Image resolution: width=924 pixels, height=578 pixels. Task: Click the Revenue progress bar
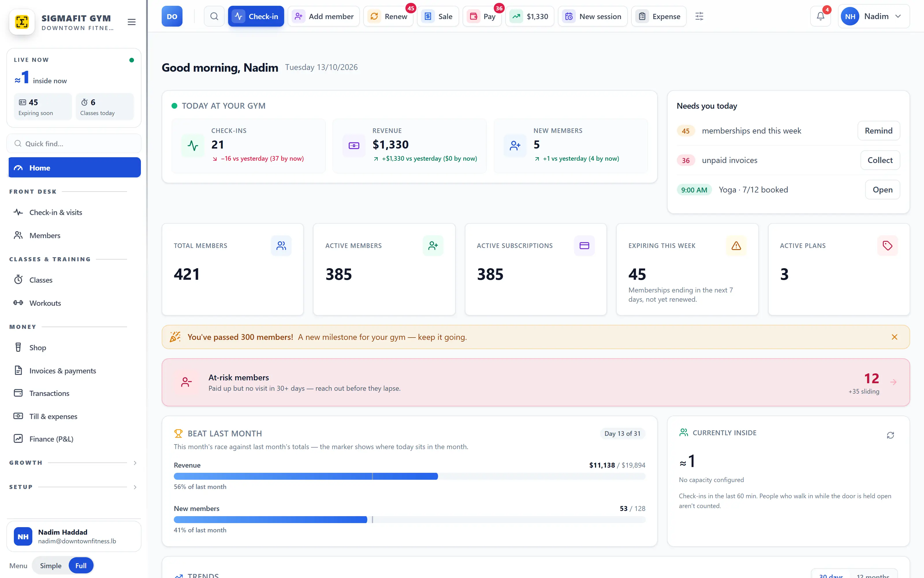tap(409, 476)
